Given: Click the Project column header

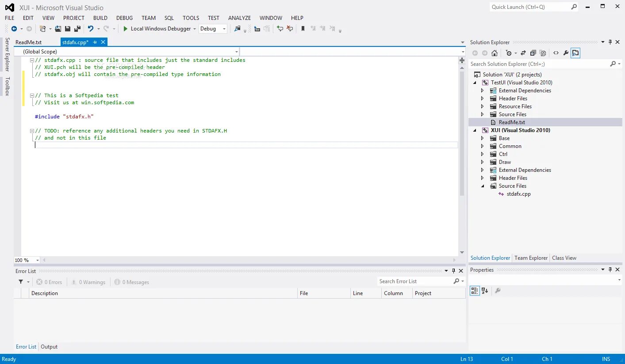Looking at the screenshot, I should pos(439,293).
